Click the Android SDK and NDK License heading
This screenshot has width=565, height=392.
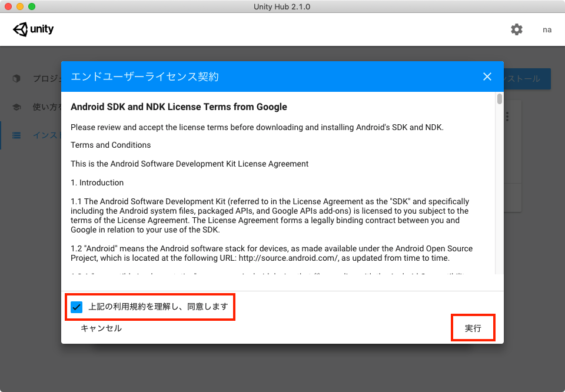click(x=179, y=107)
